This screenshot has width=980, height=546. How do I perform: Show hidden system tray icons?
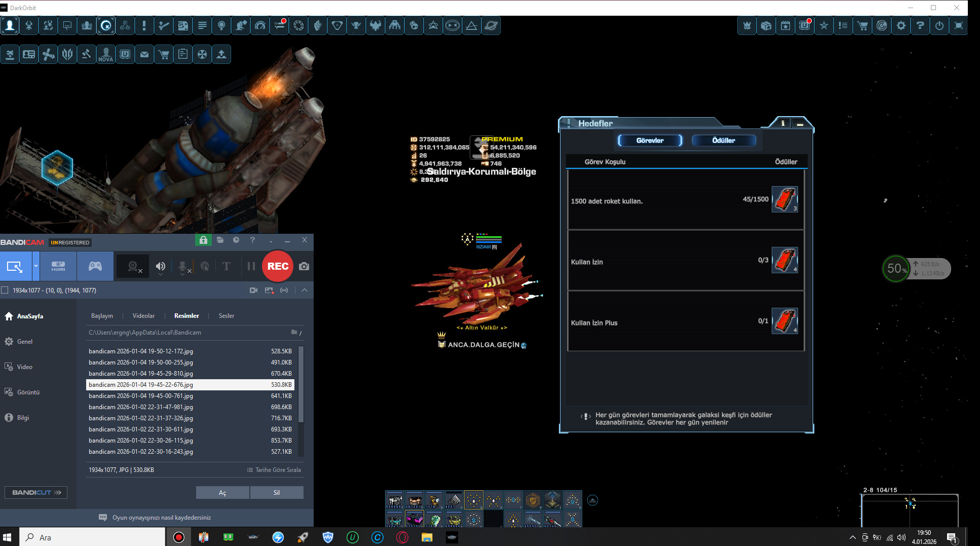(853, 537)
